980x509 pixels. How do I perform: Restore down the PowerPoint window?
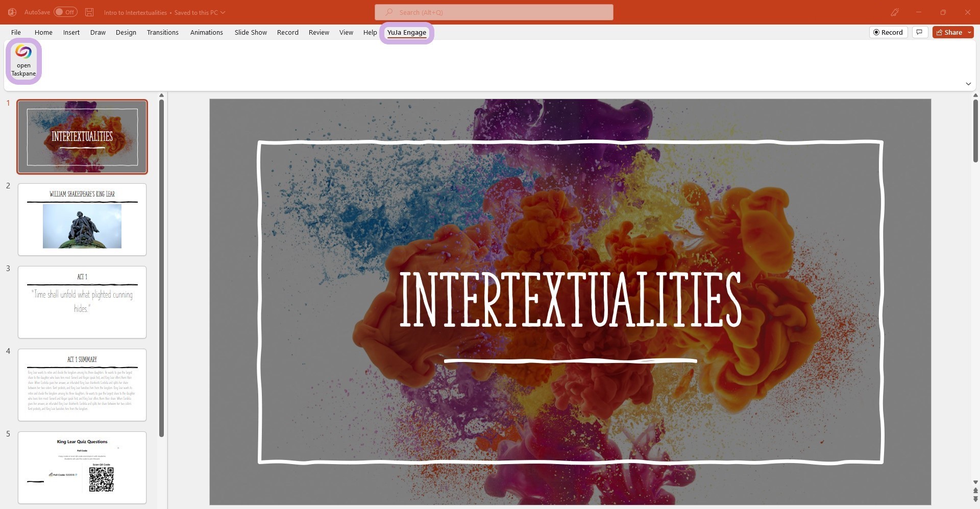[x=943, y=12]
